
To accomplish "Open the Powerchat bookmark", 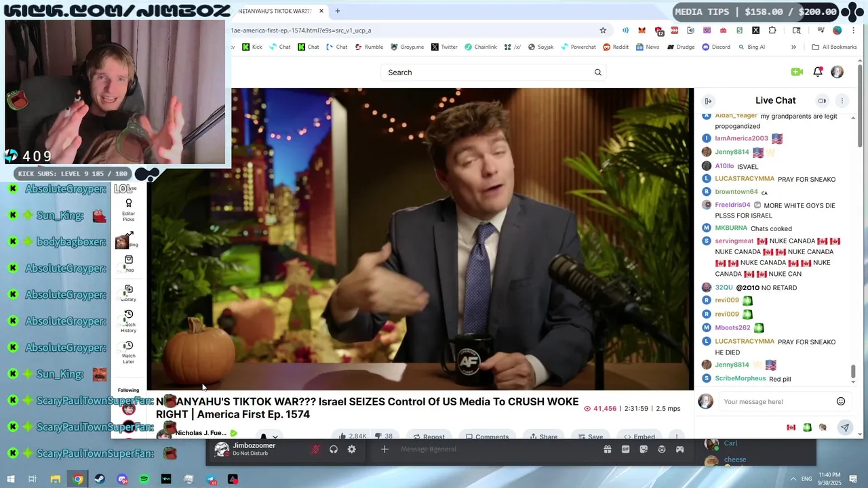I will click(578, 47).
